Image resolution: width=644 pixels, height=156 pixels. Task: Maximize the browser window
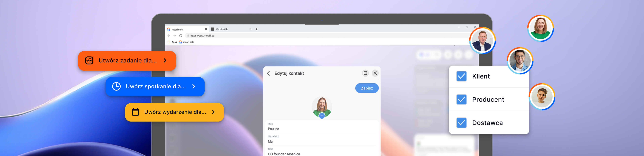[467, 27]
